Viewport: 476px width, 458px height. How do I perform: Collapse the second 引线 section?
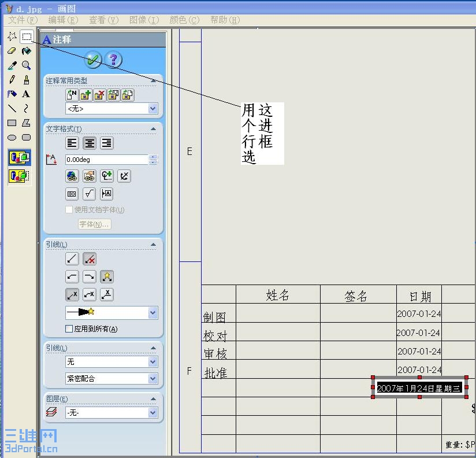[153, 348]
